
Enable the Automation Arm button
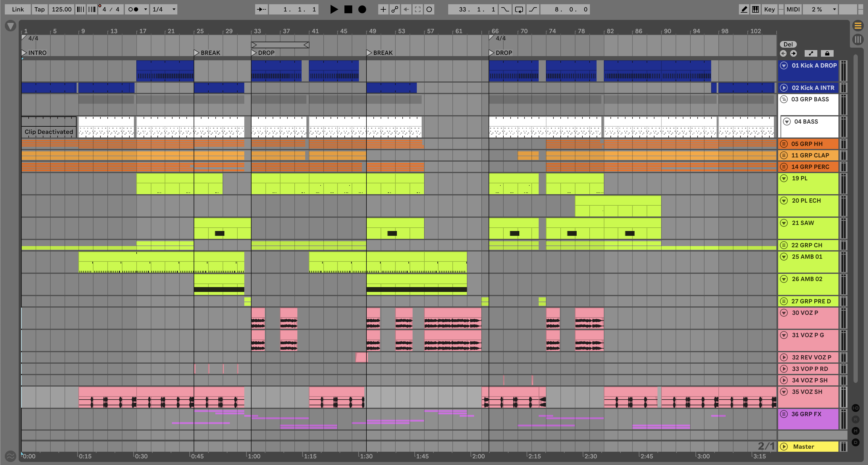pos(394,9)
